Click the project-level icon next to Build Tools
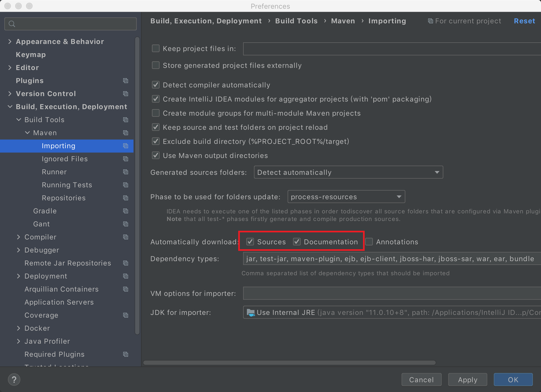The height and width of the screenshot is (392, 541). (125, 120)
